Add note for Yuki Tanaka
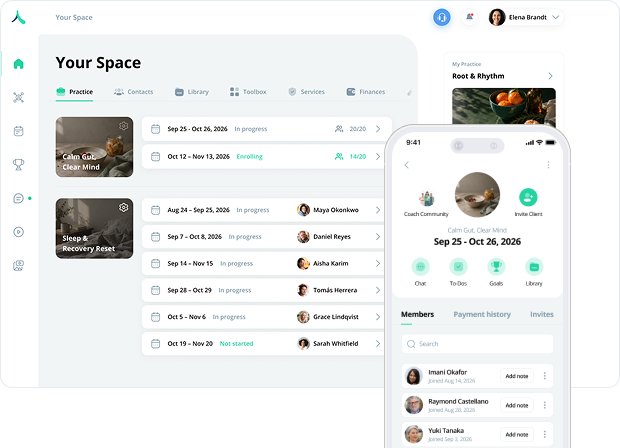This screenshot has width=620, height=448. click(517, 435)
